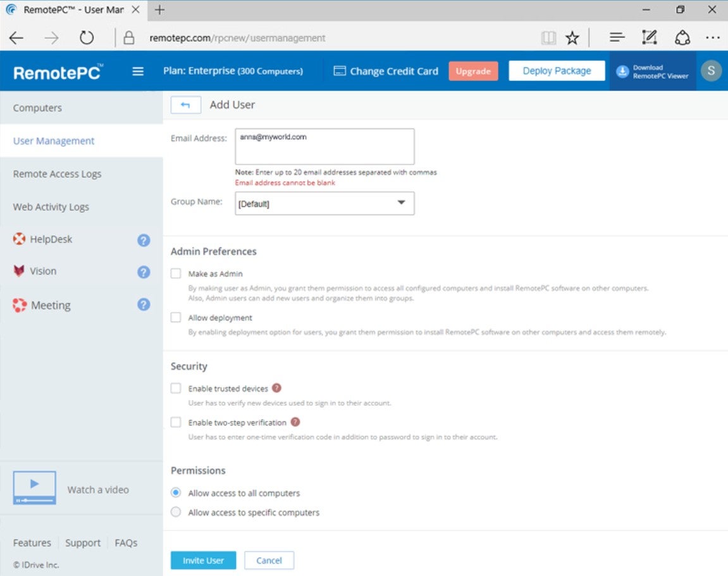Viewport: 728px width, 576px height.
Task: Show two-step verification help icon
Action: (x=295, y=422)
